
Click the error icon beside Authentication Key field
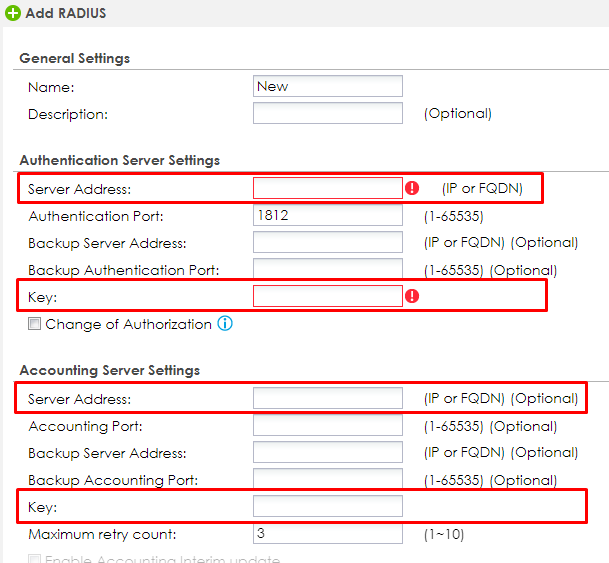[412, 296]
